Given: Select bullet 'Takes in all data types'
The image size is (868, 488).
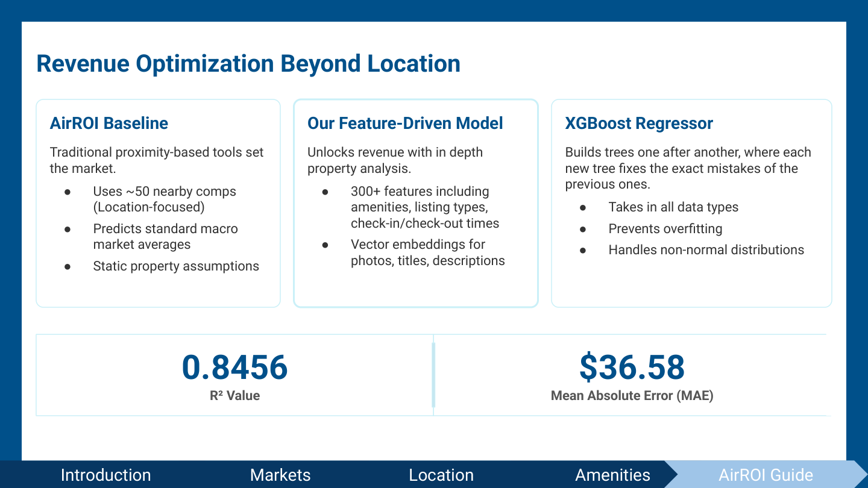Looking at the screenshot, I should click(673, 207).
